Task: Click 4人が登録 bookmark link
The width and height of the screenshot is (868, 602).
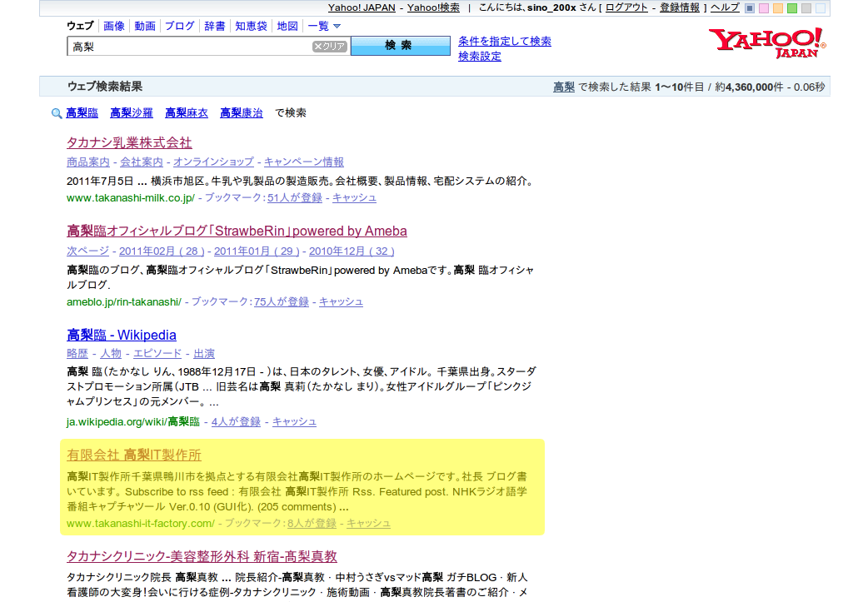Action: click(x=236, y=422)
